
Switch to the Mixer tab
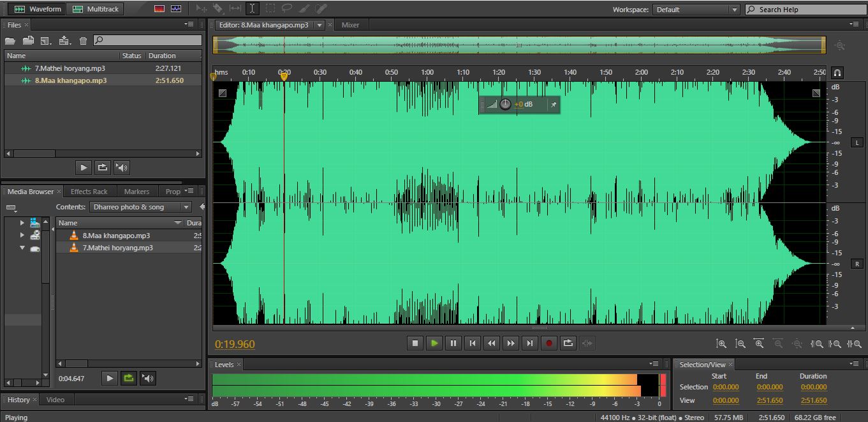coord(350,25)
